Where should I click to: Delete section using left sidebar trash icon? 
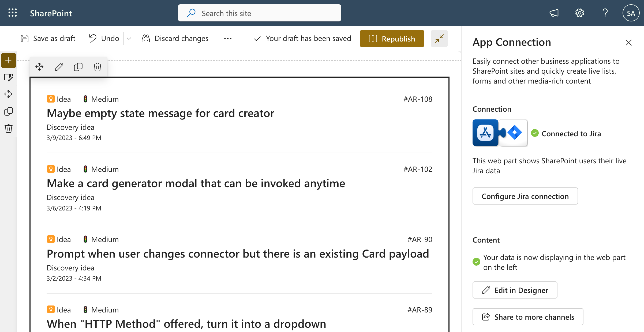click(8, 129)
